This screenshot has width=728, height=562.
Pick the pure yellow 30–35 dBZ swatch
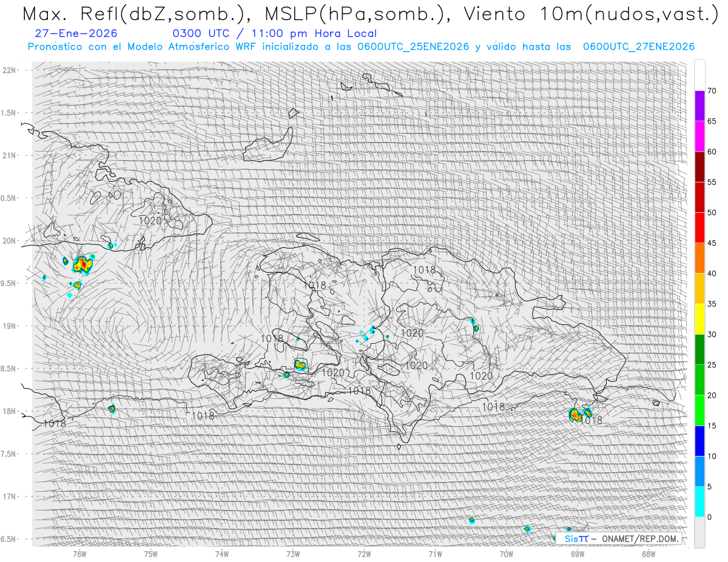click(699, 319)
